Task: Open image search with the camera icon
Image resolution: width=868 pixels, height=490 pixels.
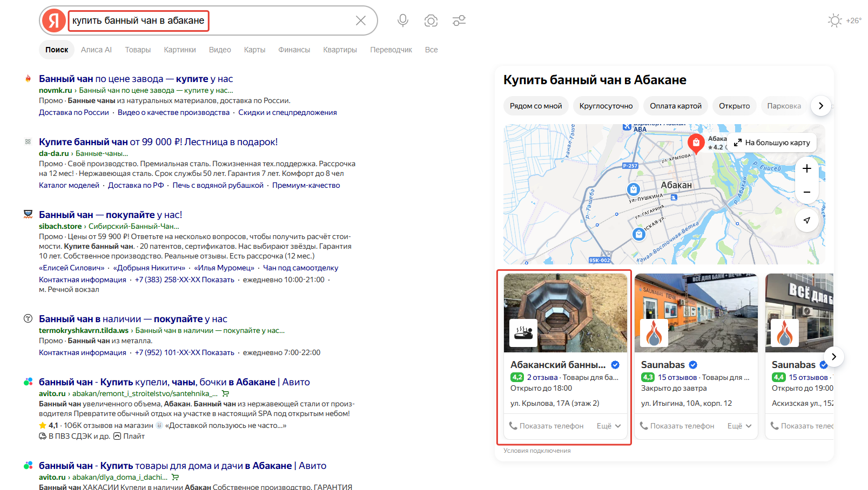Action: (431, 21)
